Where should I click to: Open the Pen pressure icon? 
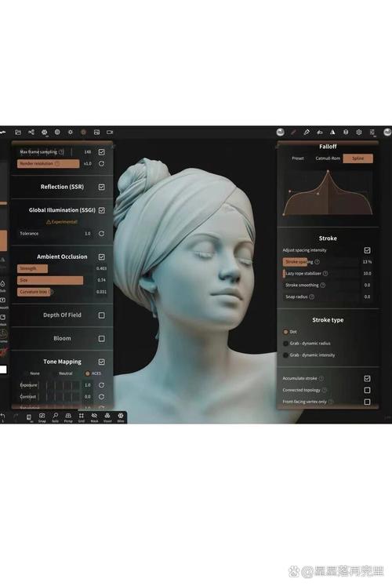307,132
